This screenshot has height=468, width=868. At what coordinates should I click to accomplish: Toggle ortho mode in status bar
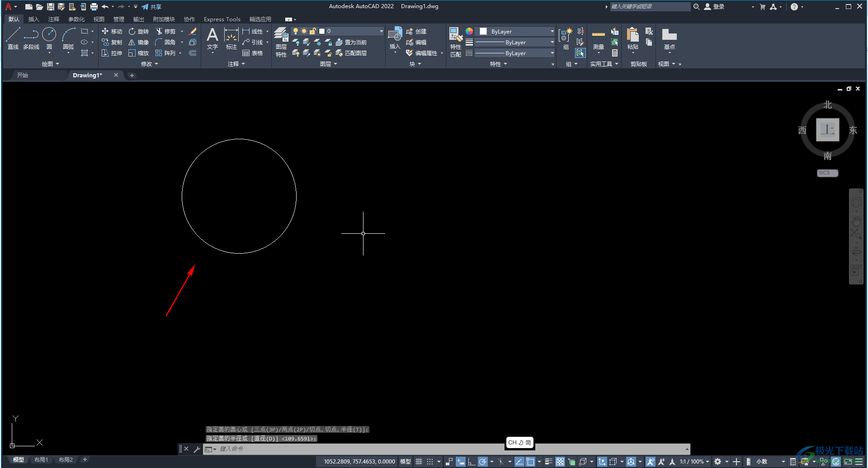tap(472, 462)
